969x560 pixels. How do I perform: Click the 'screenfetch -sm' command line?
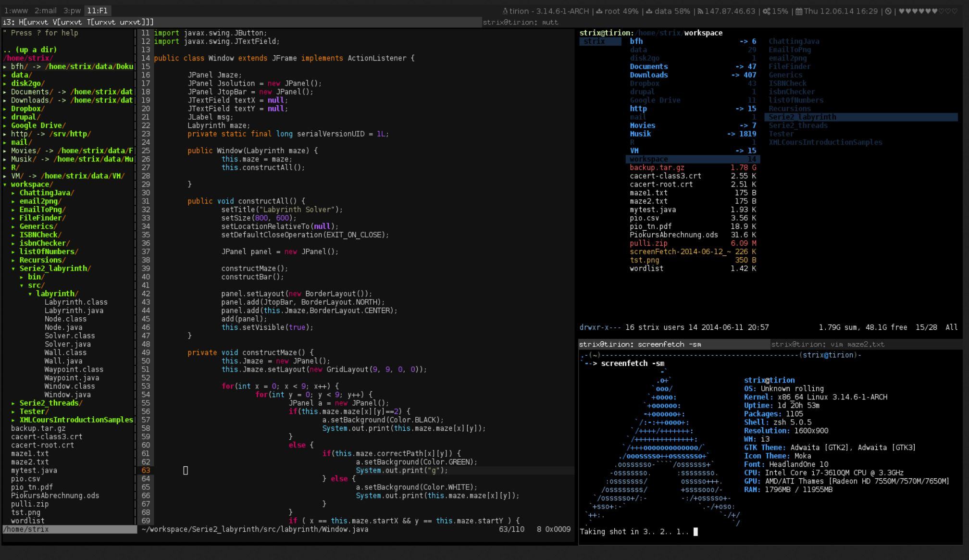[633, 363]
